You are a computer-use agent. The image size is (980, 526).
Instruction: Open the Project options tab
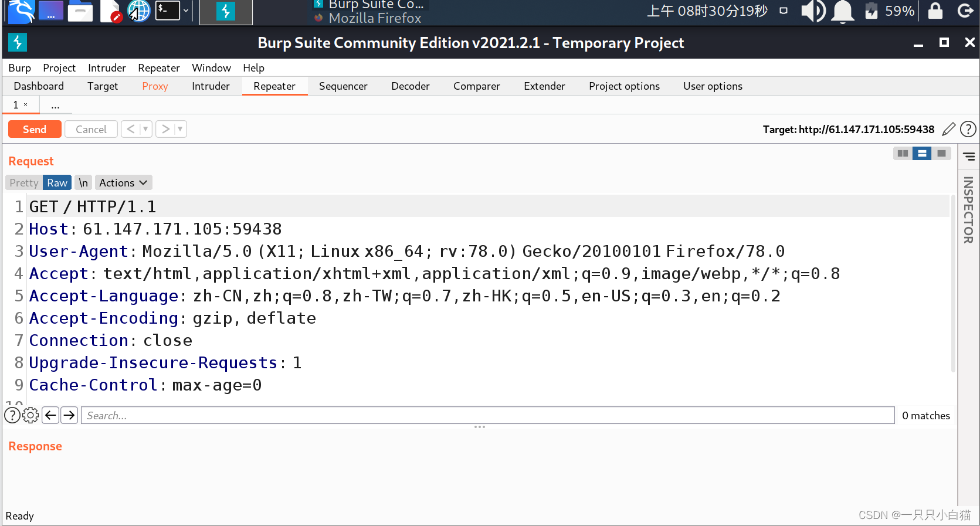point(624,86)
